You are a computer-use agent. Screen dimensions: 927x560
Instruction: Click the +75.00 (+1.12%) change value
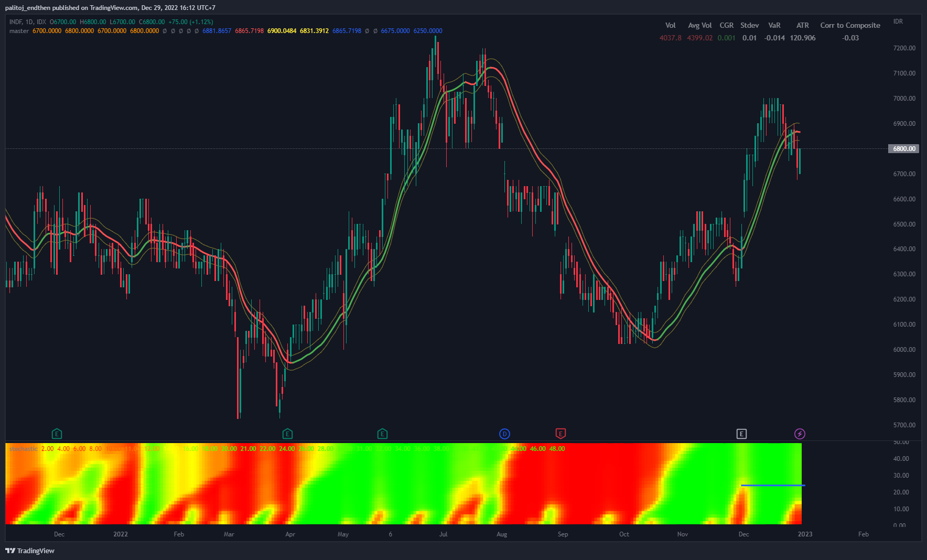point(190,22)
